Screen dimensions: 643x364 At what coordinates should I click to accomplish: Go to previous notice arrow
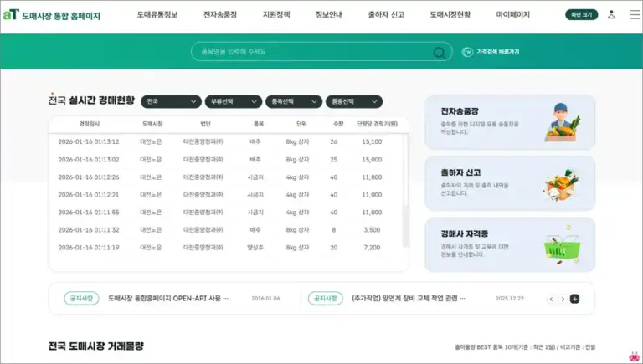point(551,299)
